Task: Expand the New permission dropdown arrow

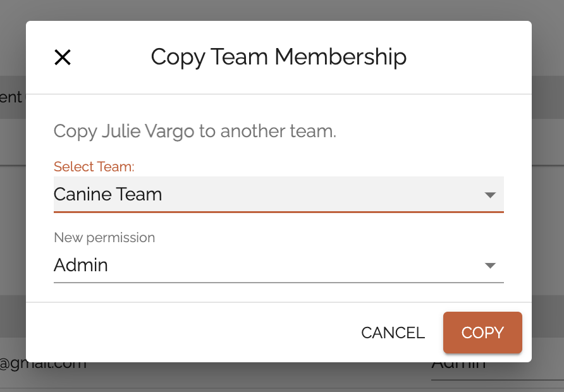Action: tap(490, 266)
